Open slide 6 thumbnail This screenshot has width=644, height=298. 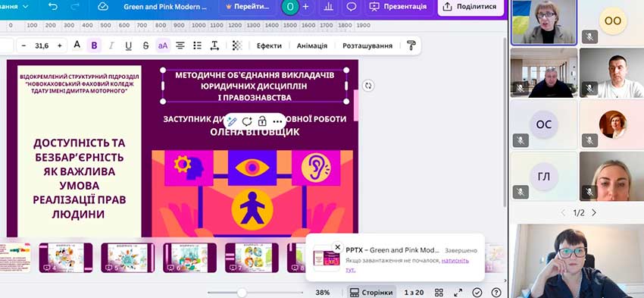point(189,257)
